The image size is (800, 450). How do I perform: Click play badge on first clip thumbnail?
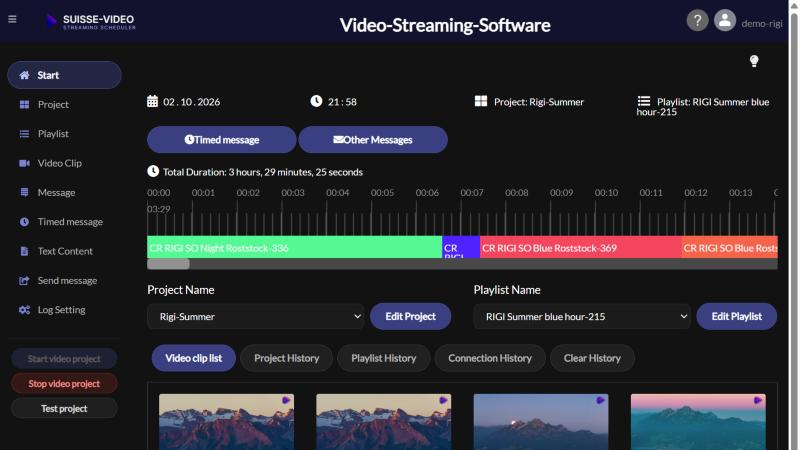(286, 401)
